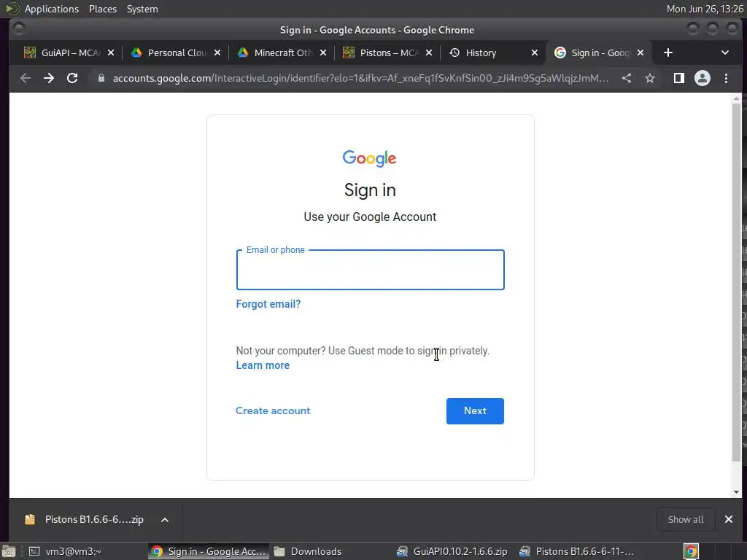Expand options for Pistons B1.6.6 download

[x=165, y=519]
